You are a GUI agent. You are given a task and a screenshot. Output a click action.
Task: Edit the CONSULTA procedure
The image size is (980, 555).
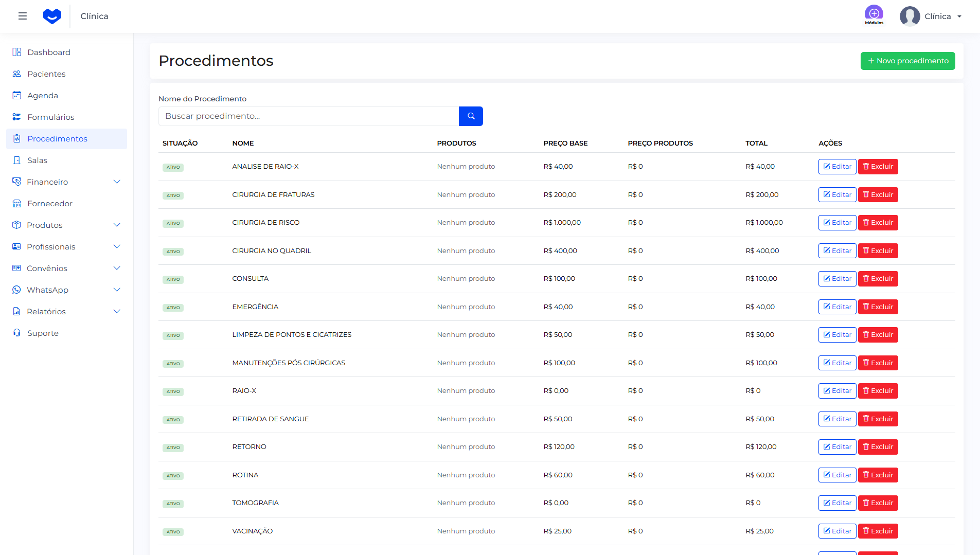[837, 279]
